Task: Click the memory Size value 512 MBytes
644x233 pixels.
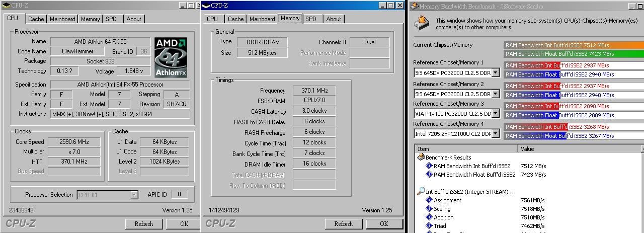Action: click(262, 53)
